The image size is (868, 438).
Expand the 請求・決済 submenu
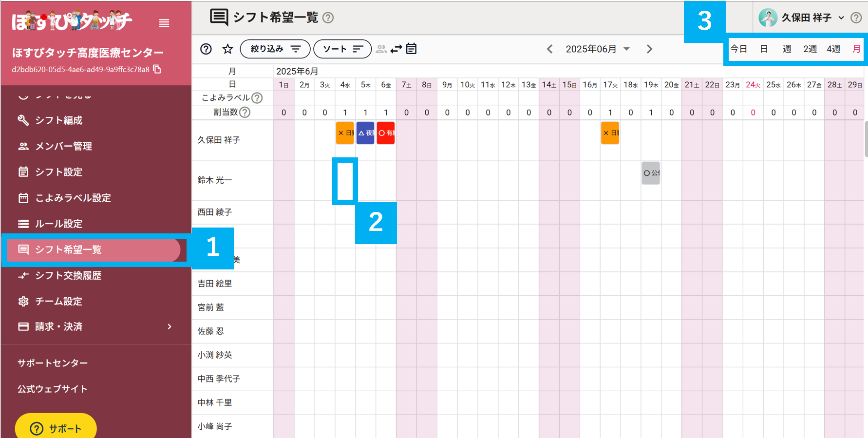tap(96, 326)
